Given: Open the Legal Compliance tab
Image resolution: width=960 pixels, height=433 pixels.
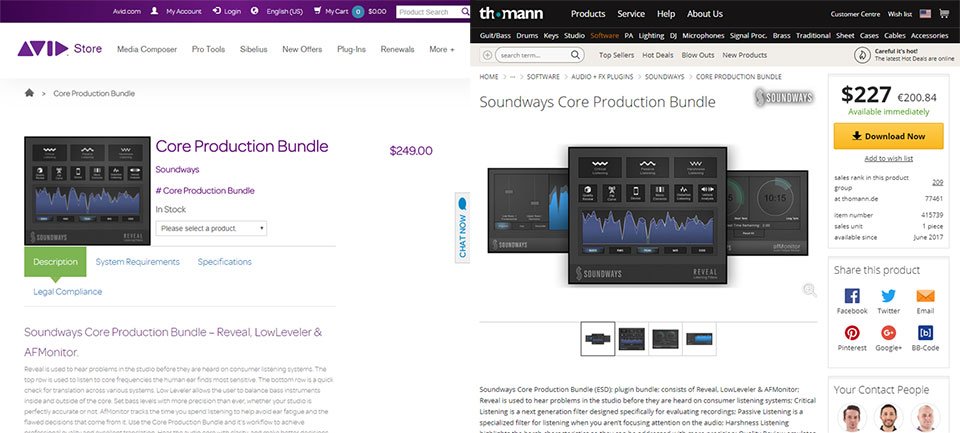Looking at the screenshot, I should [x=67, y=292].
